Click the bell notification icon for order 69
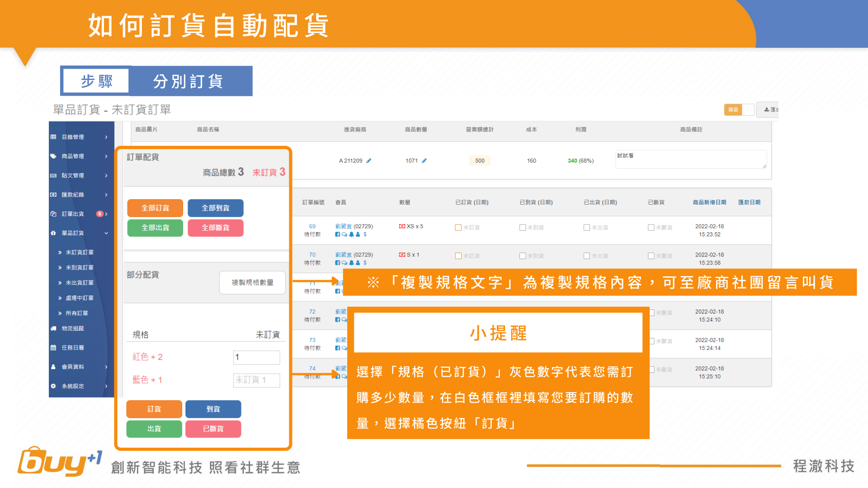This screenshot has height=488, width=868. [351, 235]
